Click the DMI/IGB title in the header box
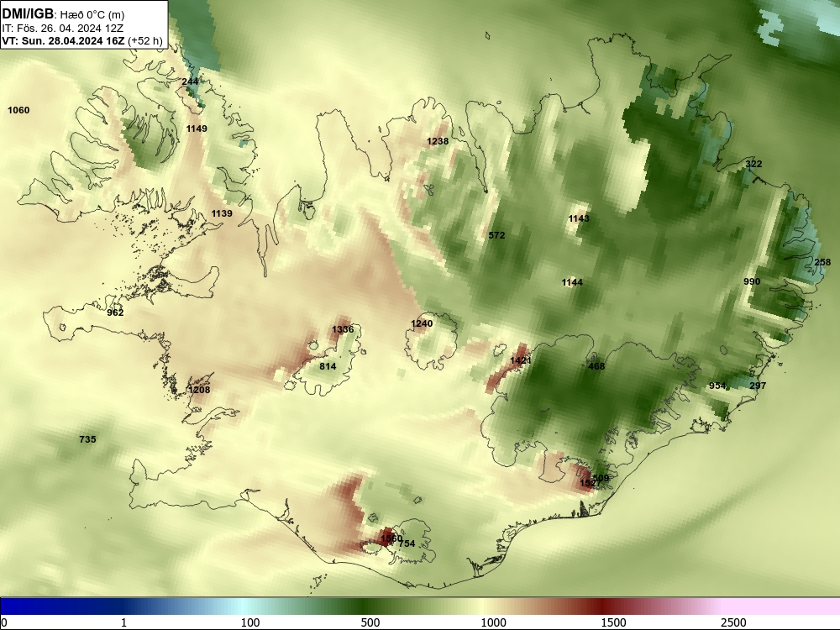This screenshot has height=630, width=840. [x=28, y=13]
